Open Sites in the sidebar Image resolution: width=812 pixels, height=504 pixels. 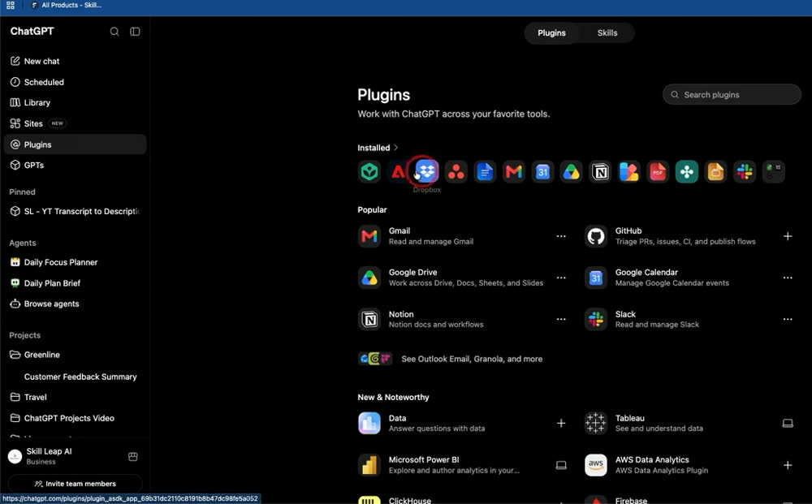coord(75,123)
